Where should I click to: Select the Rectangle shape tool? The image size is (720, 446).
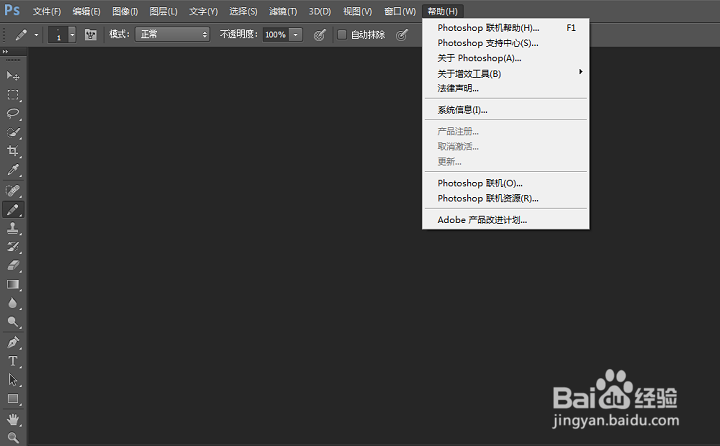coord(13,399)
